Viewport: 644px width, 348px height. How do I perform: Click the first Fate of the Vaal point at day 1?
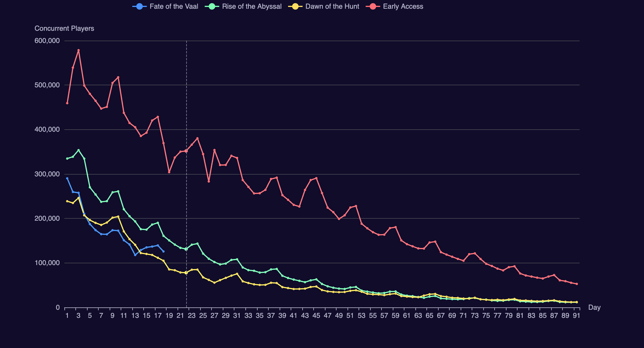[x=67, y=178]
